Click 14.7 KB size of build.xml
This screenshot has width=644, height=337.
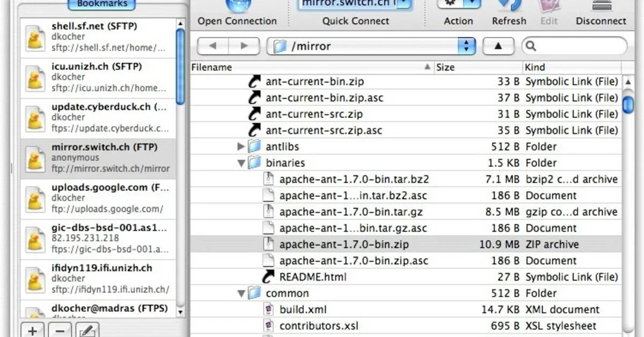500,310
